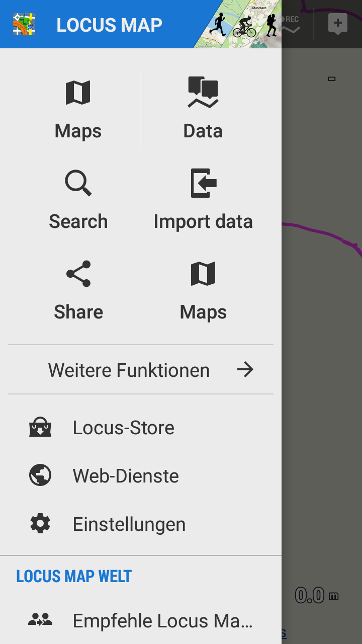The height and width of the screenshot is (644, 362).
Task: Open the Locus-Store menu entry
Action: pyautogui.click(x=124, y=428)
